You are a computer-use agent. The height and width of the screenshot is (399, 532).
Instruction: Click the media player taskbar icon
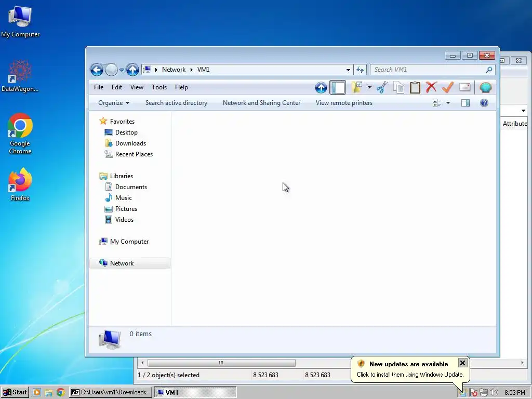[x=37, y=393]
